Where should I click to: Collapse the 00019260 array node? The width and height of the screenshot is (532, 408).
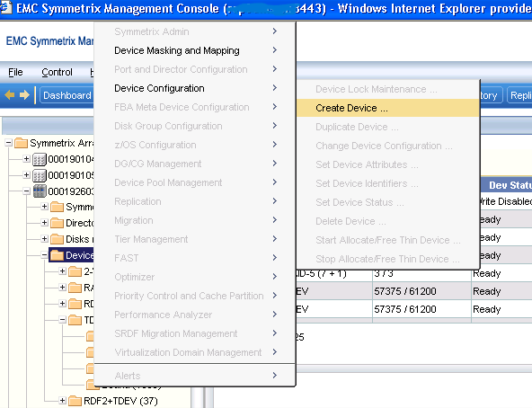tap(26, 191)
